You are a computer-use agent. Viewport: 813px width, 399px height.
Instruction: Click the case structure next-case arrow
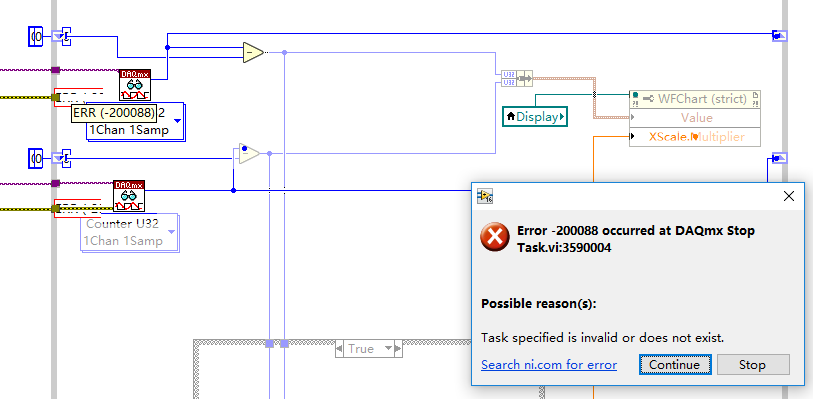click(x=398, y=349)
